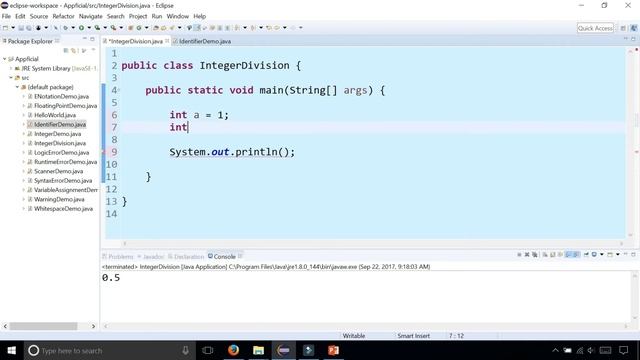Open dropdown arrow next to New icon
Image resolution: width=640 pixels, height=360 pixels.
point(13,28)
